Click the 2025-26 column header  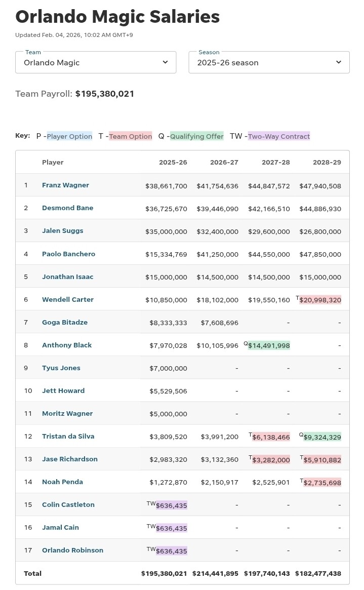coord(173,163)
